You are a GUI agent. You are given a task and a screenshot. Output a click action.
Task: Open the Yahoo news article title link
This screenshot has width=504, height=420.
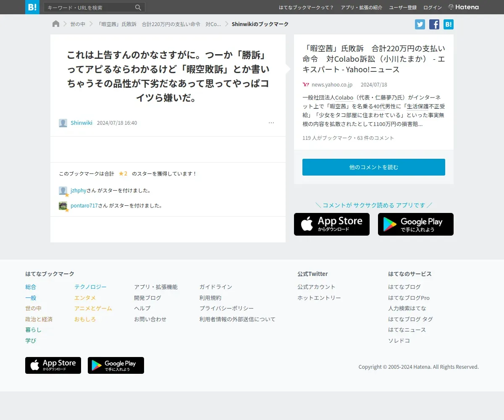coord(374,59)
